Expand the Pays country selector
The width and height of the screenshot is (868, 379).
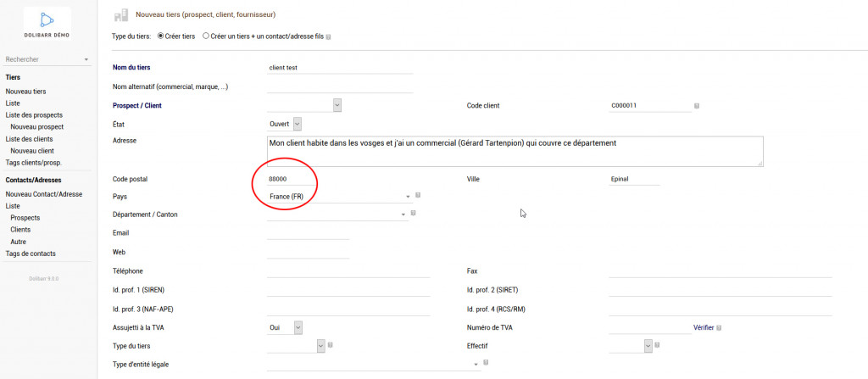tap(408, 197)
